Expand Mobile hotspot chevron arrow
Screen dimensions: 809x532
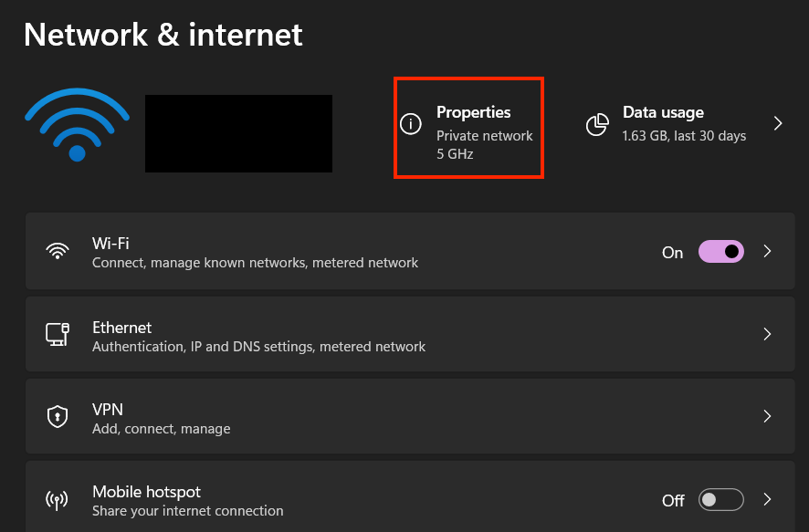pyautogui.click(x=767, y=500)
